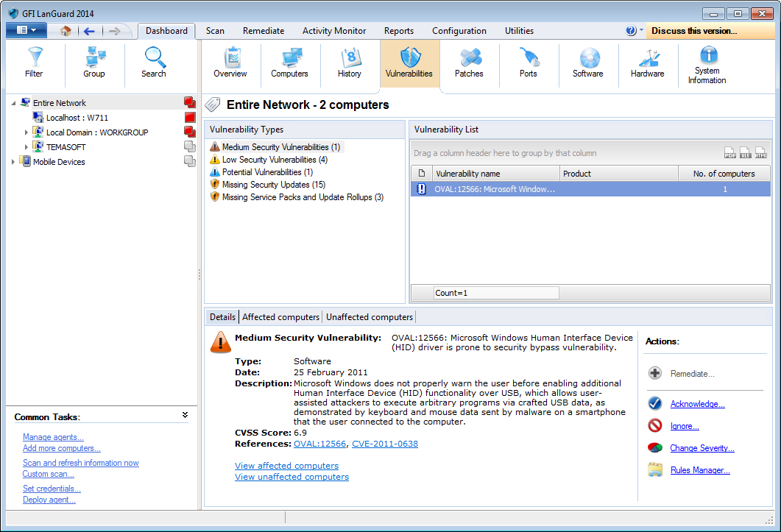Open the Overview view

tap(230, 63)
